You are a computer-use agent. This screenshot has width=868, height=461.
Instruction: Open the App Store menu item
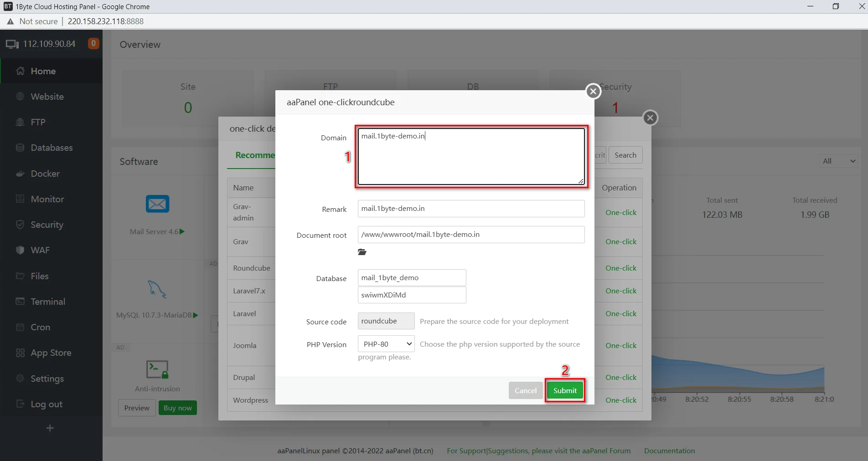pos(51,353)
